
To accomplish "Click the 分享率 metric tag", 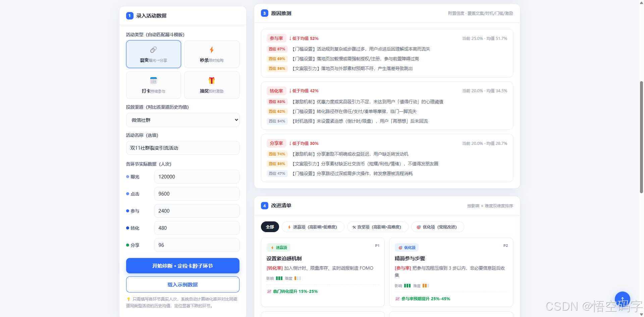I will tap(276, 143).
